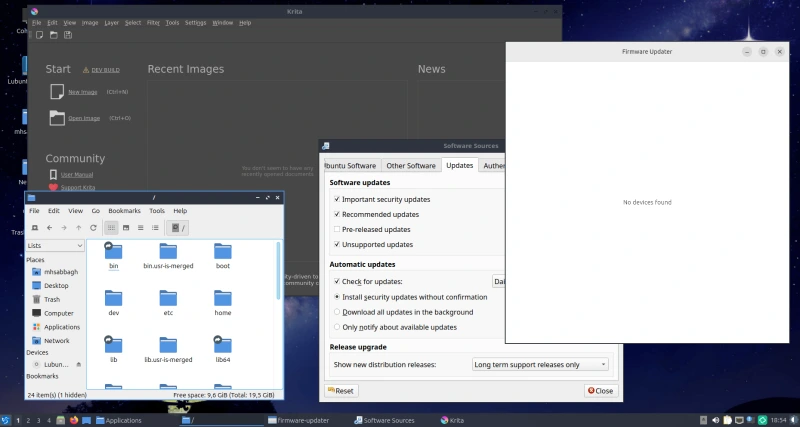Viewport: 800px width, 427px height.
Task: Reload the file manager folder view
Action: (x=93, y=228)
